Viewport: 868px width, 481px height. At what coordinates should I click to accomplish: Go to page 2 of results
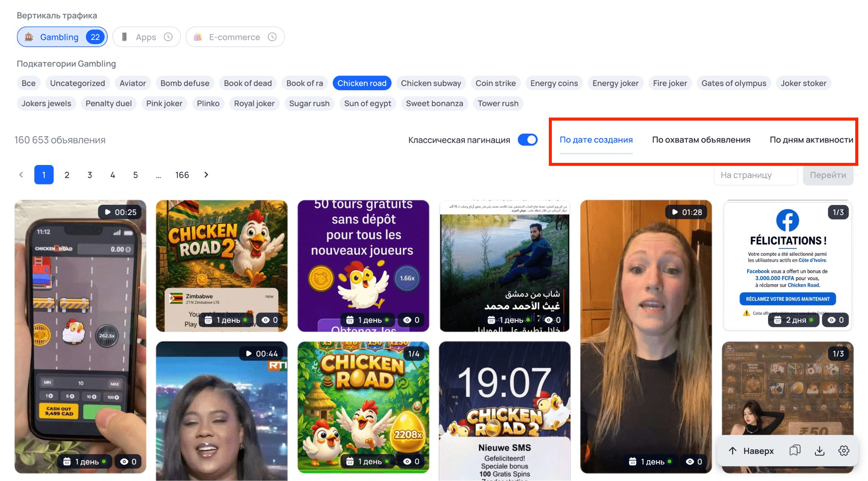(67, 175)
